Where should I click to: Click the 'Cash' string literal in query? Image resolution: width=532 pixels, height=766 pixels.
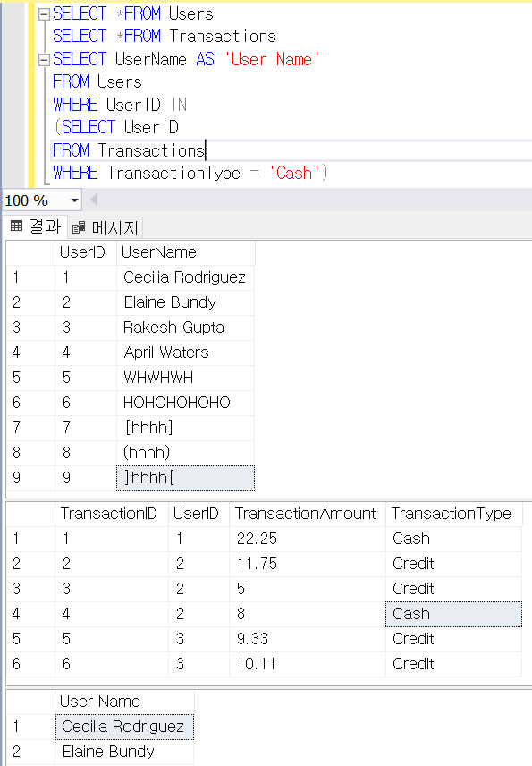(294, 173)
